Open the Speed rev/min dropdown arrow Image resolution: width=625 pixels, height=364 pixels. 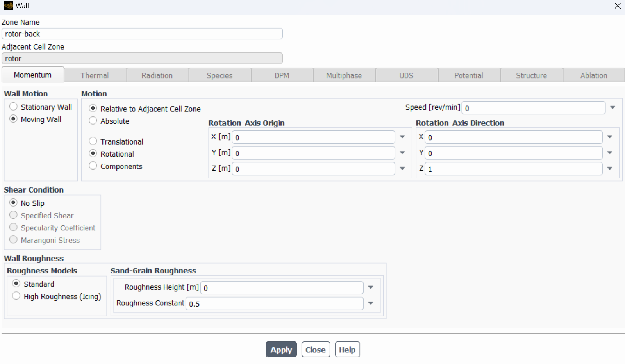click(612, 107)
